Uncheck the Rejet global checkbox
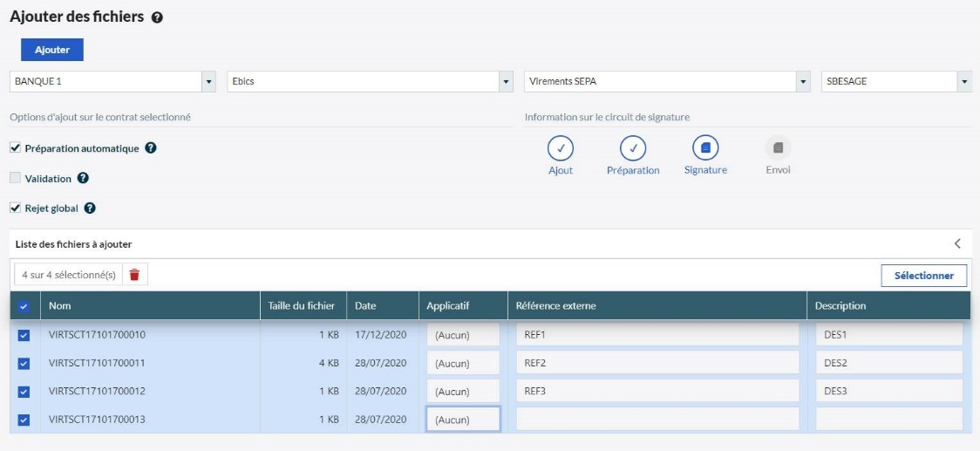Image resolution: width=980 pixels, height=451 pixels. click(x=15, y=208)
